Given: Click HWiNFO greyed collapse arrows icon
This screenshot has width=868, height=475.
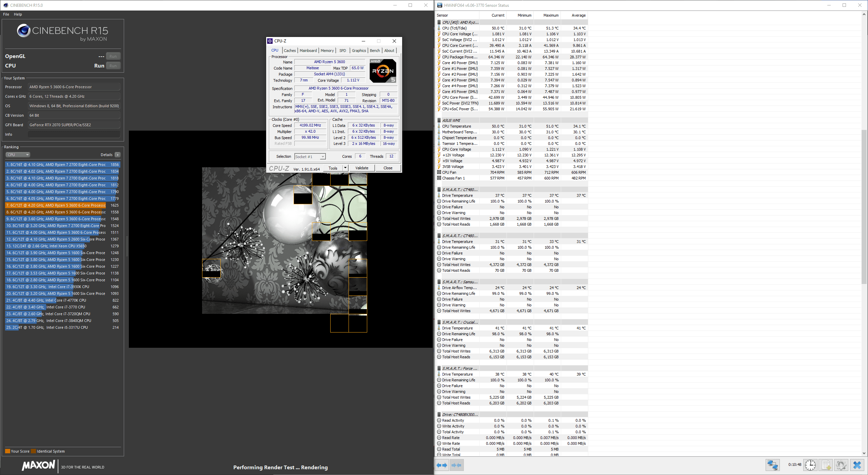Looking at the screenshot, I should point(456,465).
